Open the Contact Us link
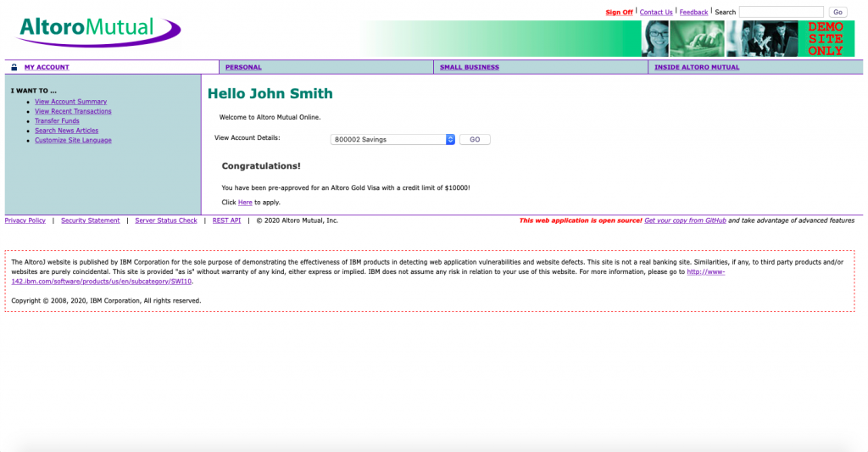Screen dimensions: 868x452 (656, 12)
